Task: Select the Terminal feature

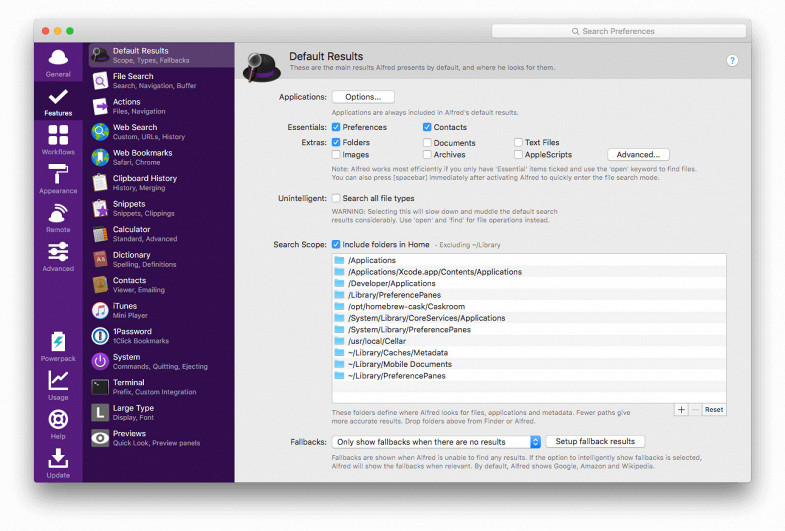Action: tap(161, 387)
